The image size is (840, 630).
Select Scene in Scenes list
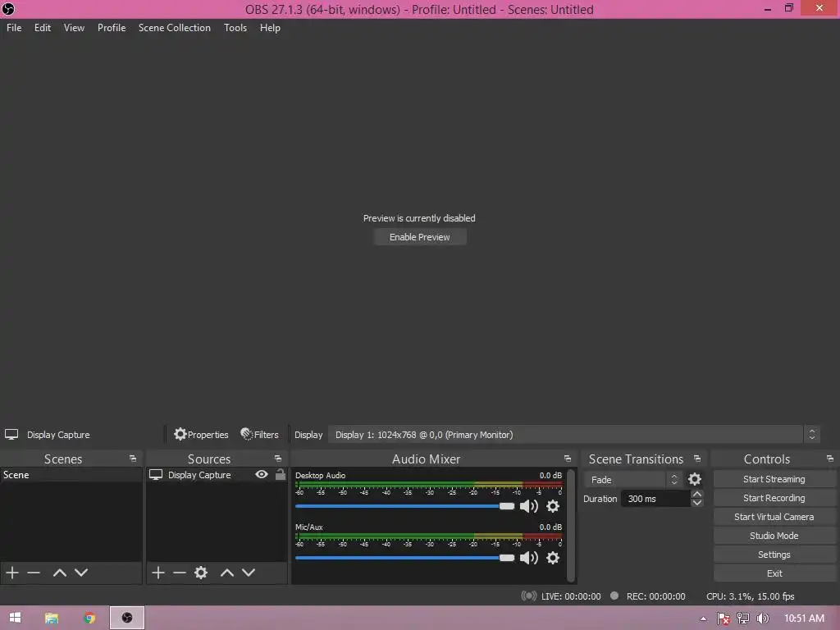click(x=71, y=475)
